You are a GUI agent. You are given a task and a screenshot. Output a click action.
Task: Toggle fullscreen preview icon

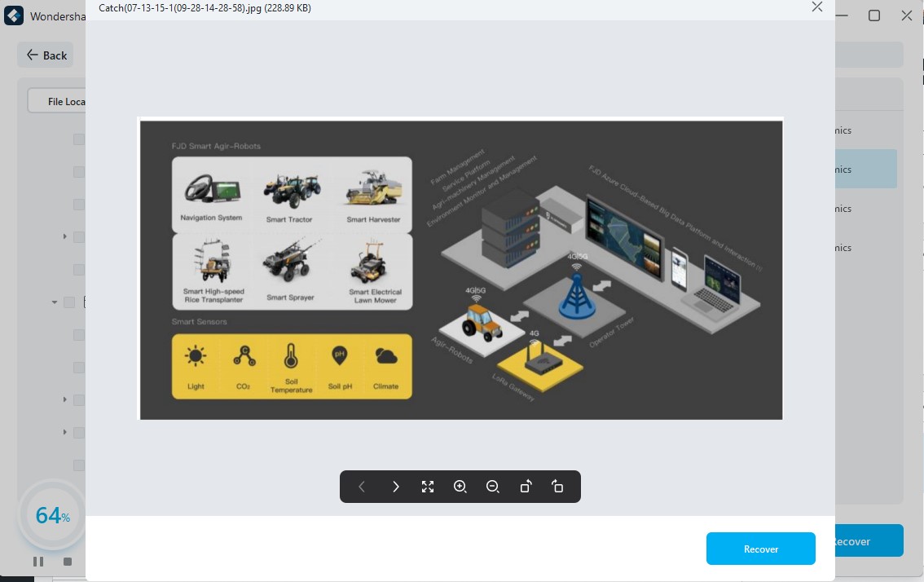428,487
